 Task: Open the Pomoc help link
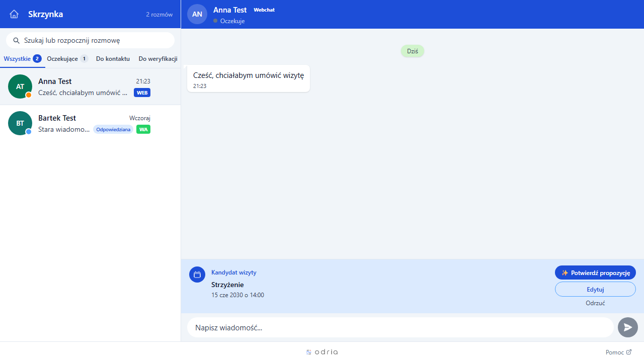[x=618, y=352]
